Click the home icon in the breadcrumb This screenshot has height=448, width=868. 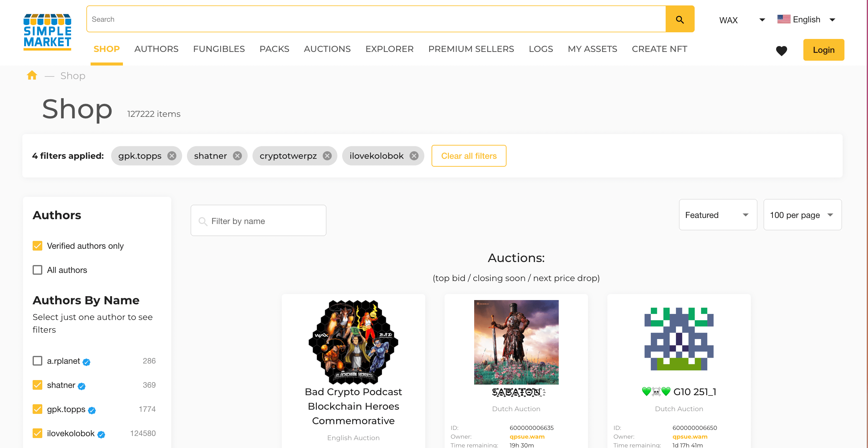point(32,75)
